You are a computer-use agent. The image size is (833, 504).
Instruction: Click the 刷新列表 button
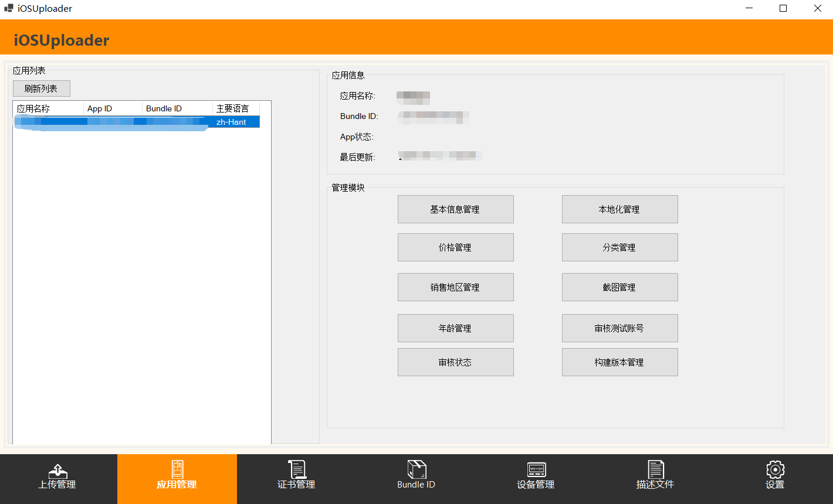(x=41, y=88)
